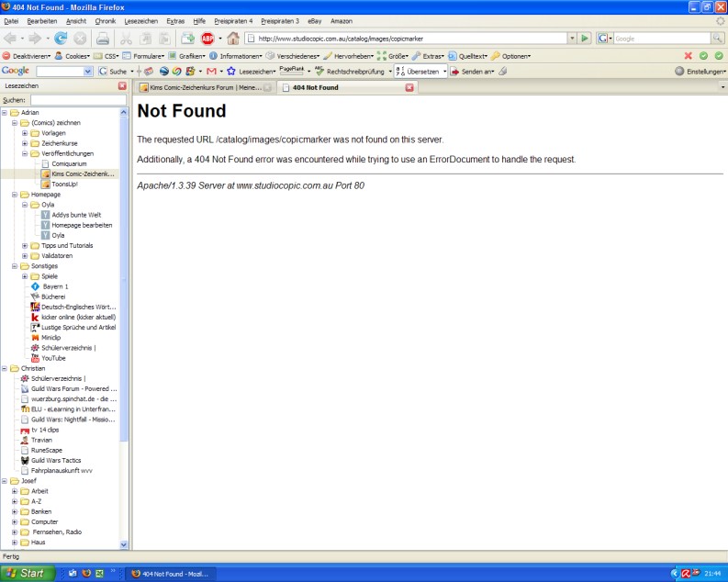
Task: Click the Windows Start button
Action: coord(26,574)
